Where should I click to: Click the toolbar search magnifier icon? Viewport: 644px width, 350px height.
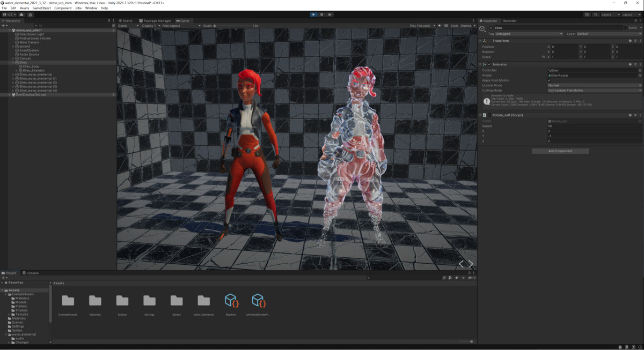[595, 14]
